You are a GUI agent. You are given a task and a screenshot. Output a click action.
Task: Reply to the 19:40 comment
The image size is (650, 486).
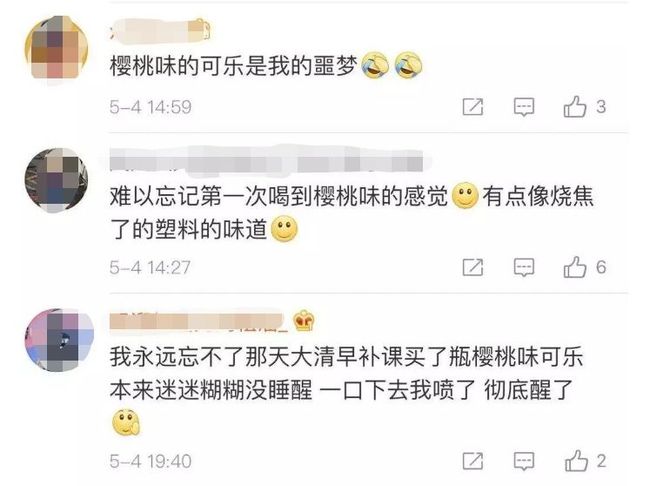(524, 461)
